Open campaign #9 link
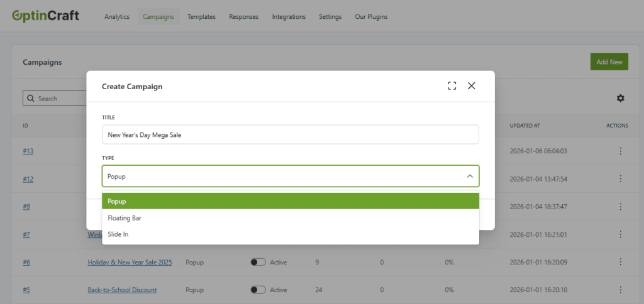This screenshot has height=304, width=644. [26, 207]
